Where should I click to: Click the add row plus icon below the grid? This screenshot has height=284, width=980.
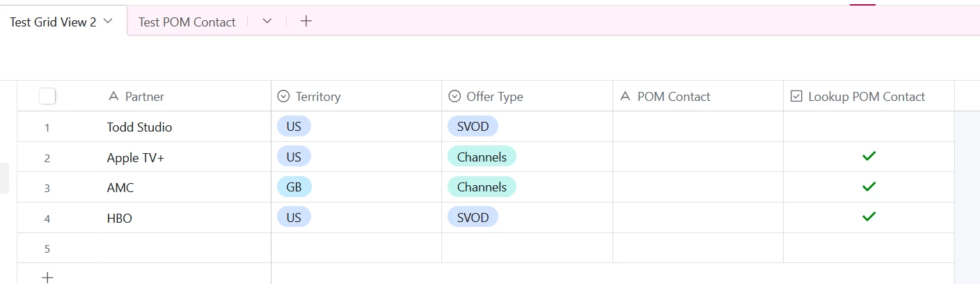click(47, 277)
